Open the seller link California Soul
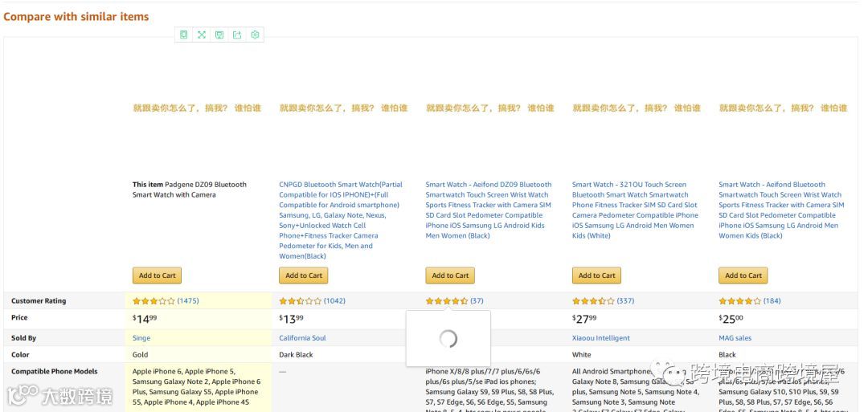The width and height of the screenshot is (868, 412). 302,338
